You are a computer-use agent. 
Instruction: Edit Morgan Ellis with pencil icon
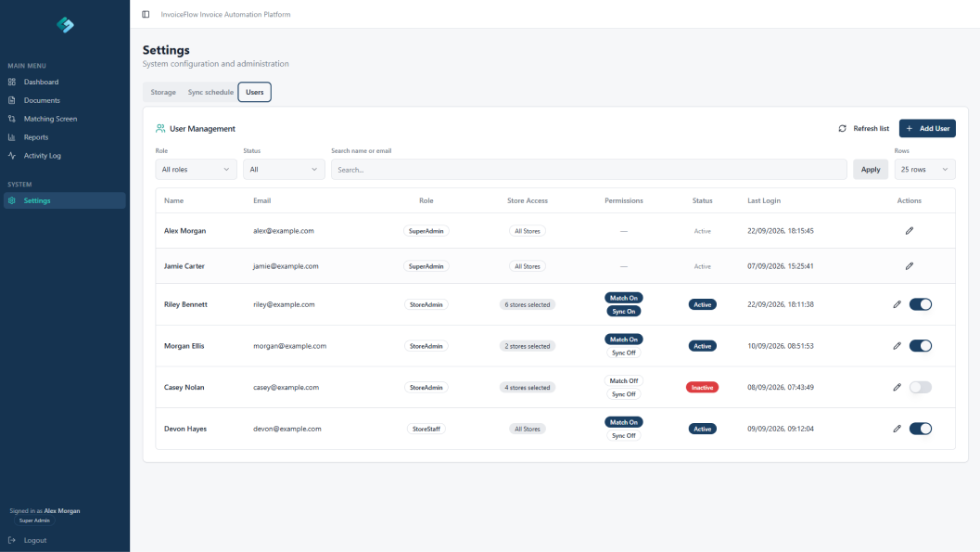click(x=897, y=346)
